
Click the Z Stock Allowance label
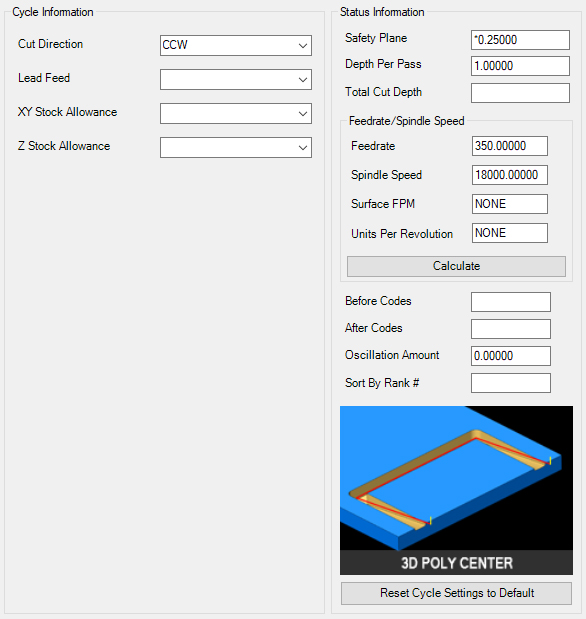click(x=64, y=146)
